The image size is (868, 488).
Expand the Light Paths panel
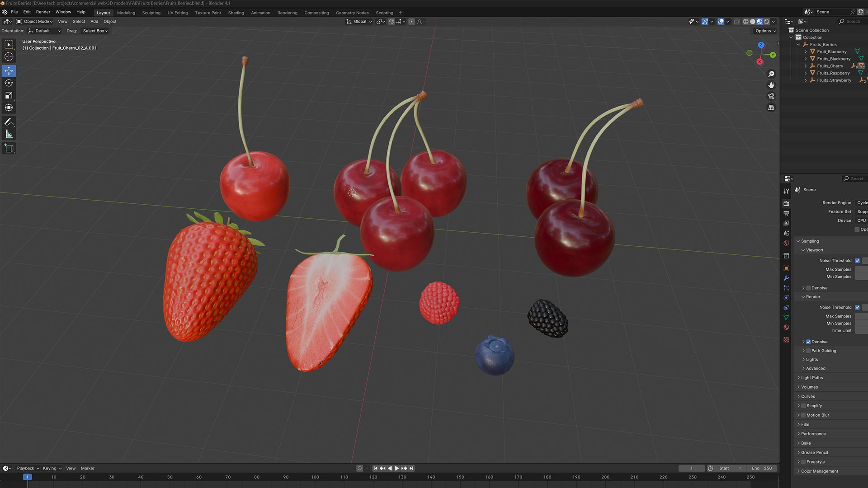click(811, 378)
